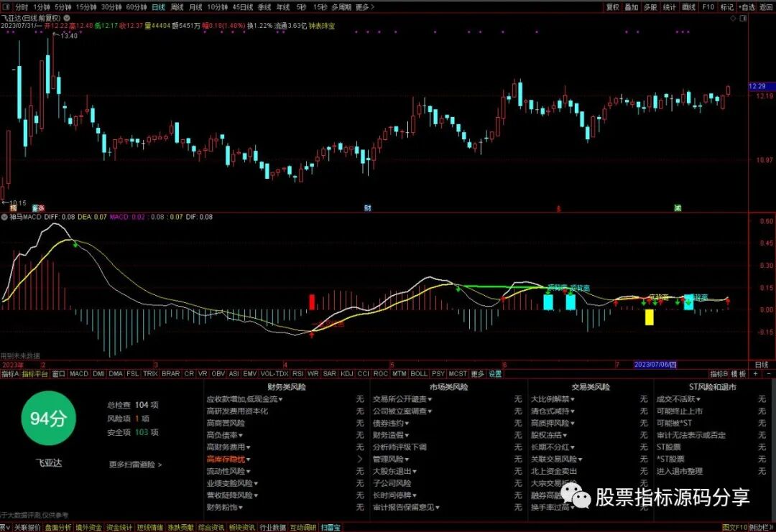This screenshot has height=532, width=776.
Task: Click the plus zoom-in button near 模板
Action: 755,374
